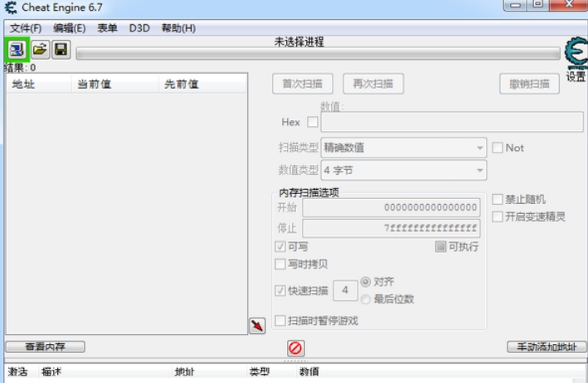Screen dimensions: 588x383
Task: Click the fast scan alignment value field
Action: (x=345, y=290)
